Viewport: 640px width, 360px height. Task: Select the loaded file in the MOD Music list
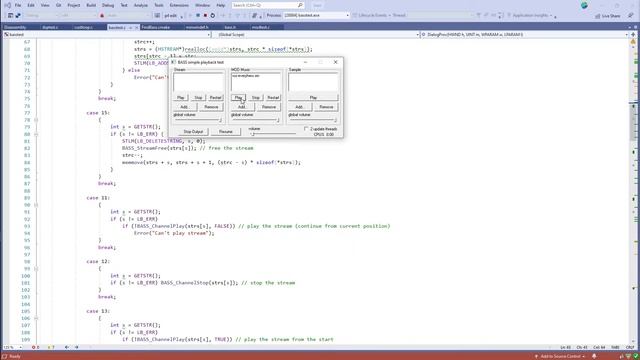coord(245,76)
